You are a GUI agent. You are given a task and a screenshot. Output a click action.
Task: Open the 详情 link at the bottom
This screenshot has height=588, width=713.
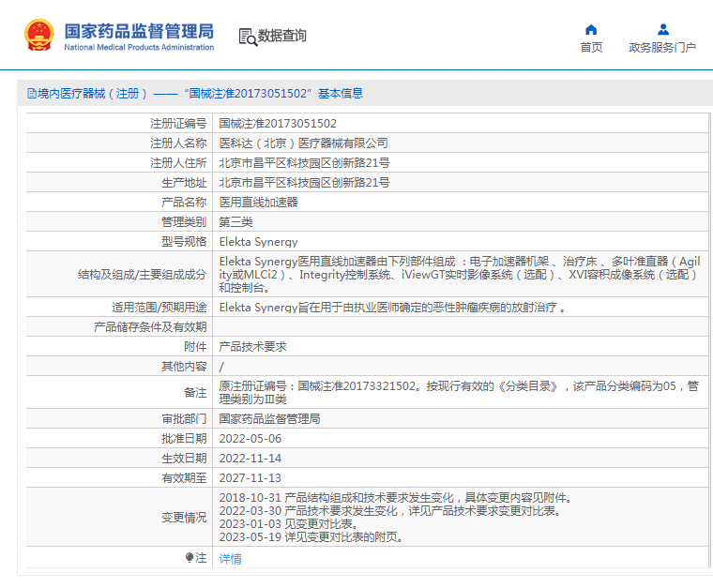pyautogui.click(x=230, y=558)
